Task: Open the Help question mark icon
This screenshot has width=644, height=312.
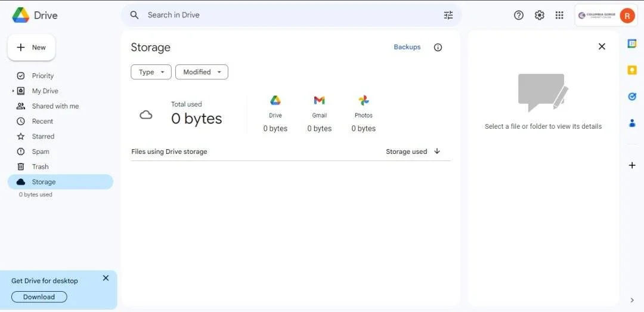Action: (x=519, y=15)
